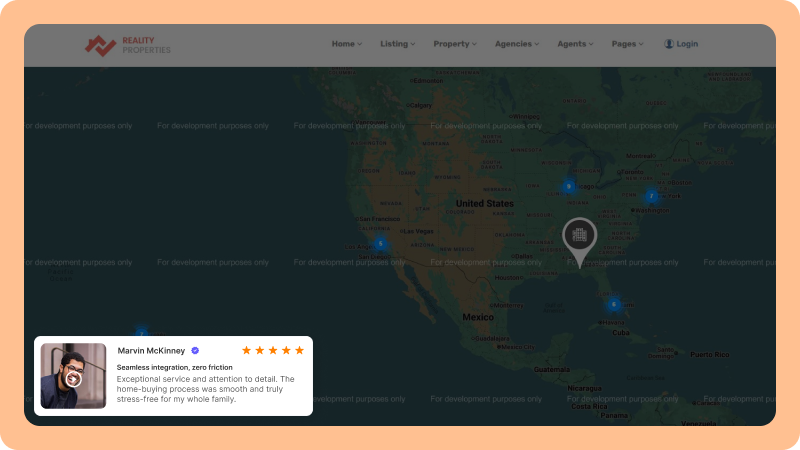
Task: Open the map cluster near Chicago
Action: coord(568,186)
